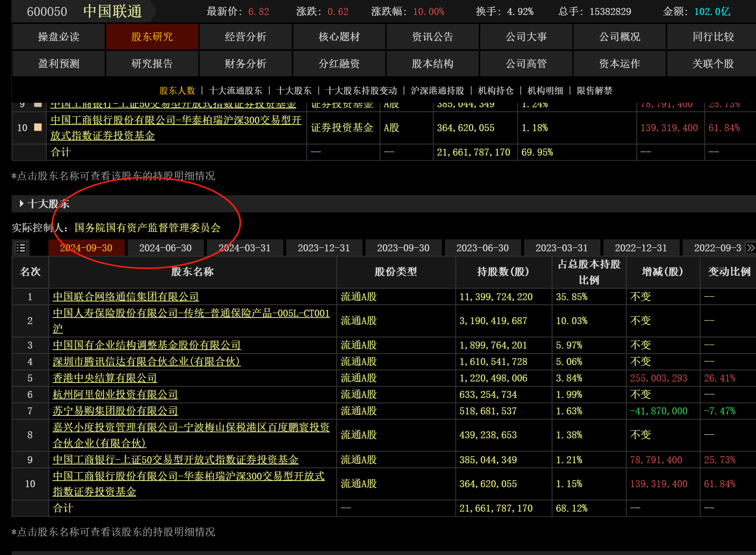Select the 2024-03-31 report date
This screenshot has width=756, height=555.
pyautogui.click(x=245, y=248)
